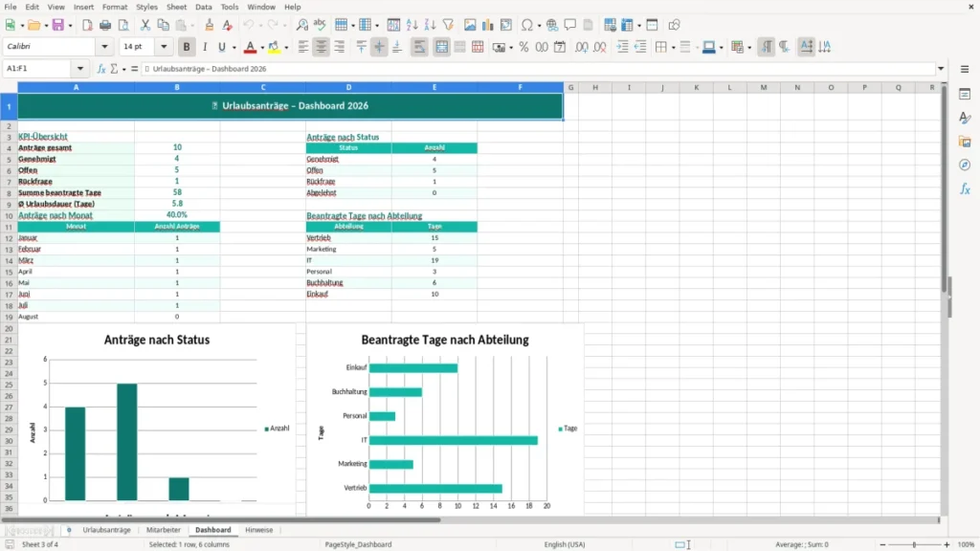Cut selection with the scissors icon
Screen dimensions: 980x551
pyautogui.click(x=145, y=25)
